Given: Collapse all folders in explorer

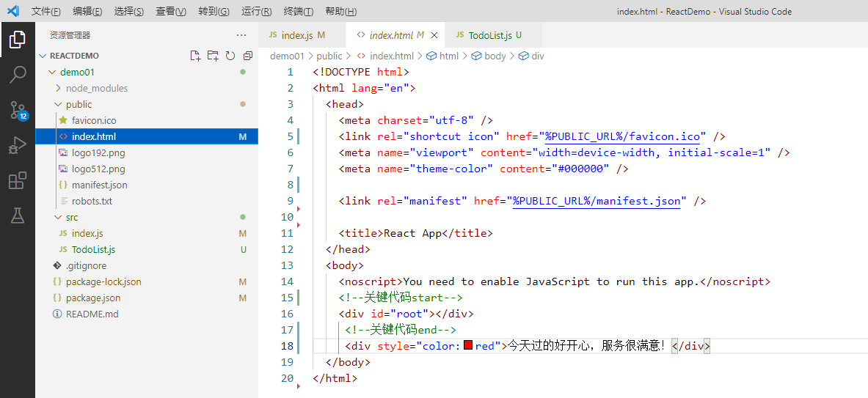Looking at the screenshot, I should (247, 56).
